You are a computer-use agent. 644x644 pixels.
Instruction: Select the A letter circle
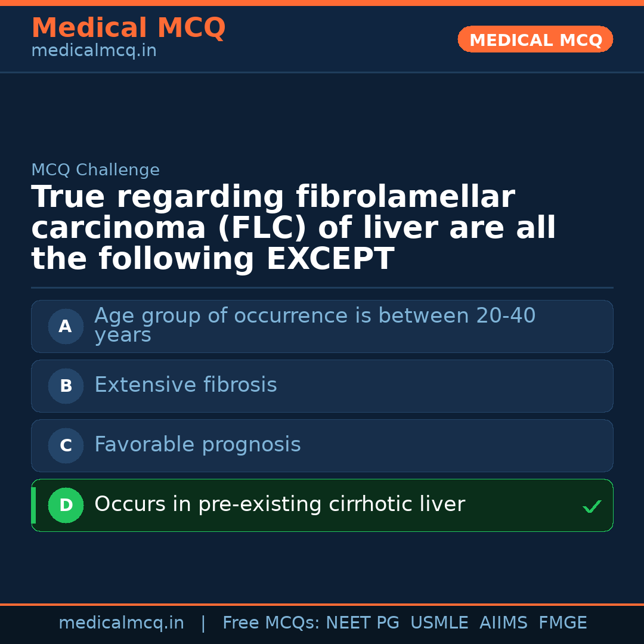tap(66, 326)
